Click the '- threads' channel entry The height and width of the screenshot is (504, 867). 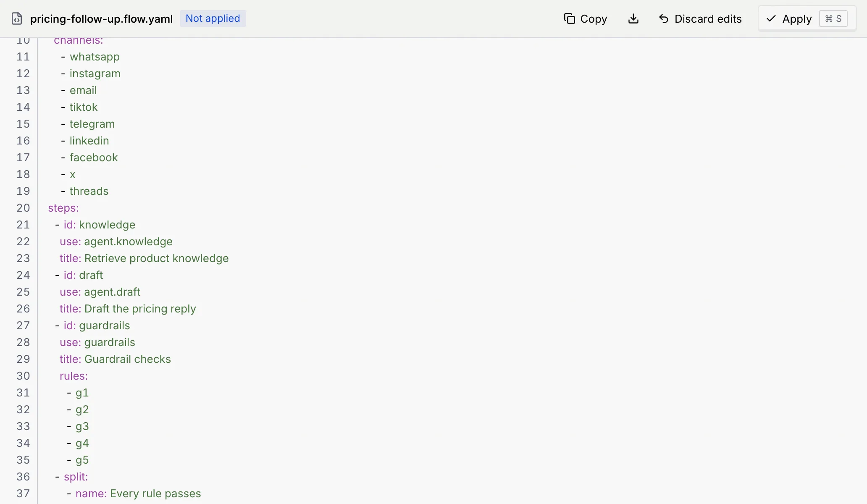point(85,191)
